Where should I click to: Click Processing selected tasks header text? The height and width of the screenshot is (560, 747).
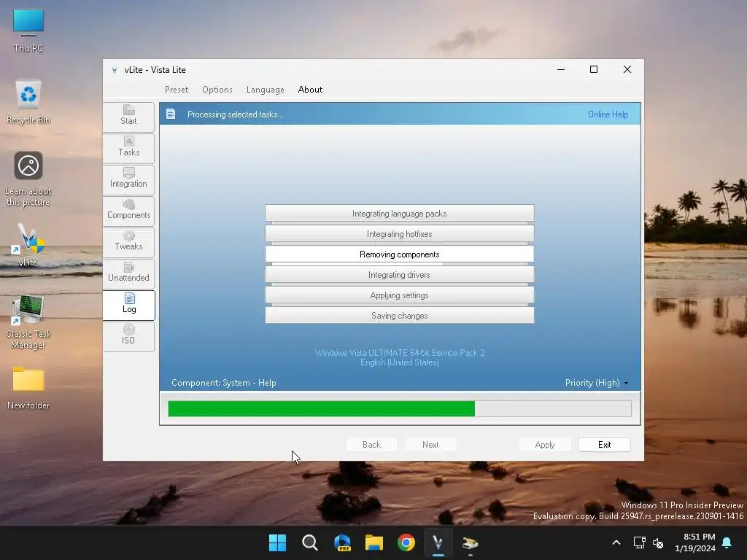pyautogui.click(x=236, y=114)
